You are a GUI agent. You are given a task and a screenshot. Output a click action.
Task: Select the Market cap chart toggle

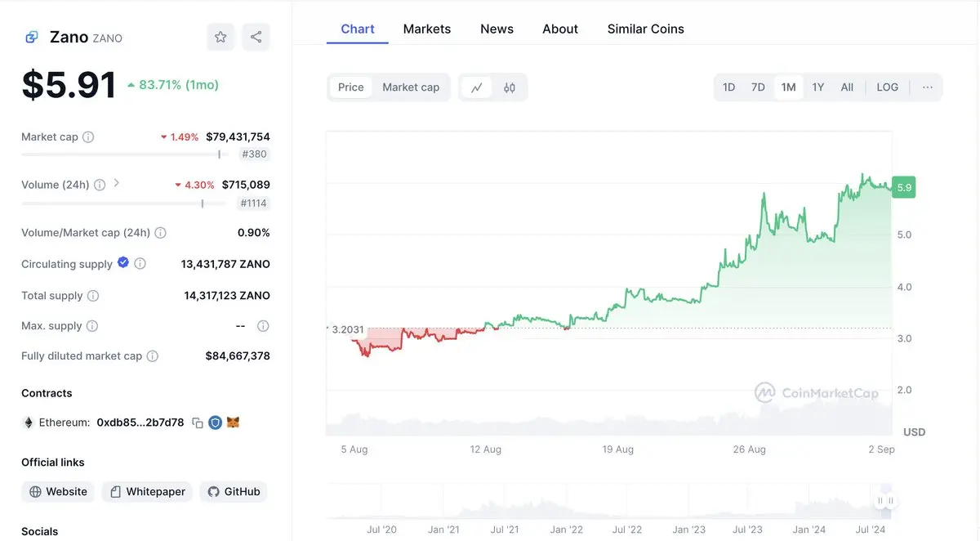411,87
